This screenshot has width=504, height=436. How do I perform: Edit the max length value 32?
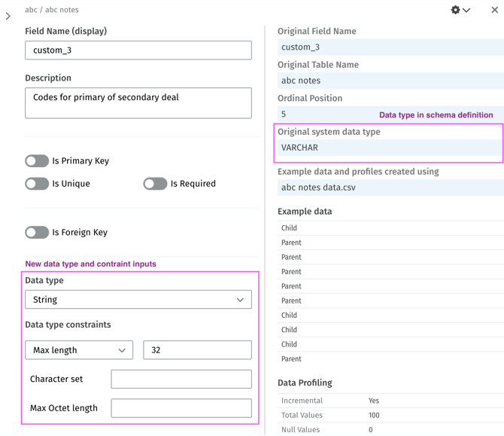(197, 350)
